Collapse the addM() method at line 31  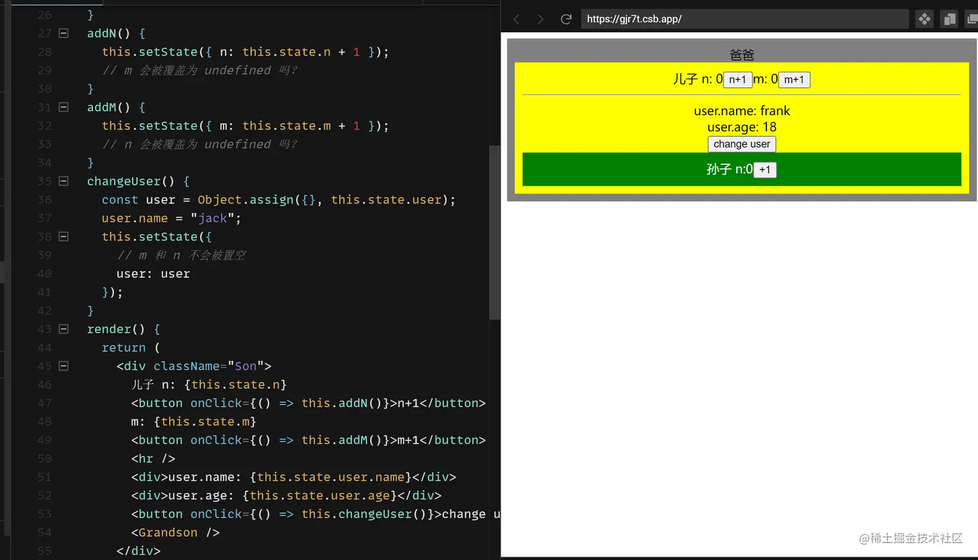[x=63, y=107]
